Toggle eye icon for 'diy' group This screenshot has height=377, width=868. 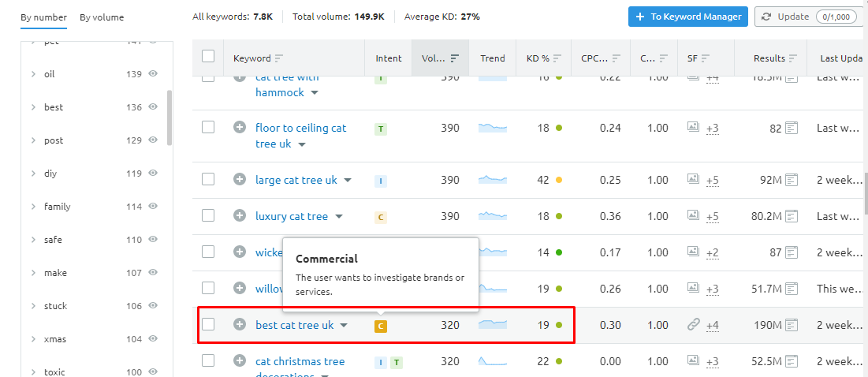(154, 174)
